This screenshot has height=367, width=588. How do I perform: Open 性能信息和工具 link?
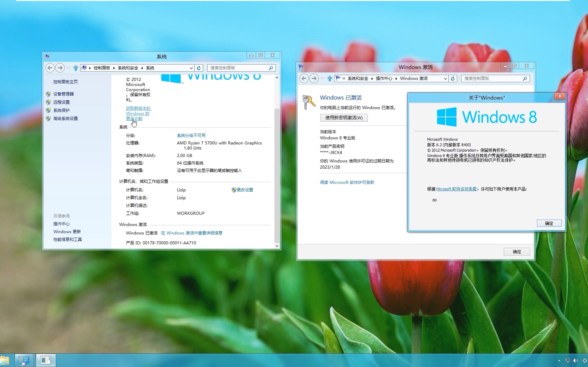coord(68,239)
